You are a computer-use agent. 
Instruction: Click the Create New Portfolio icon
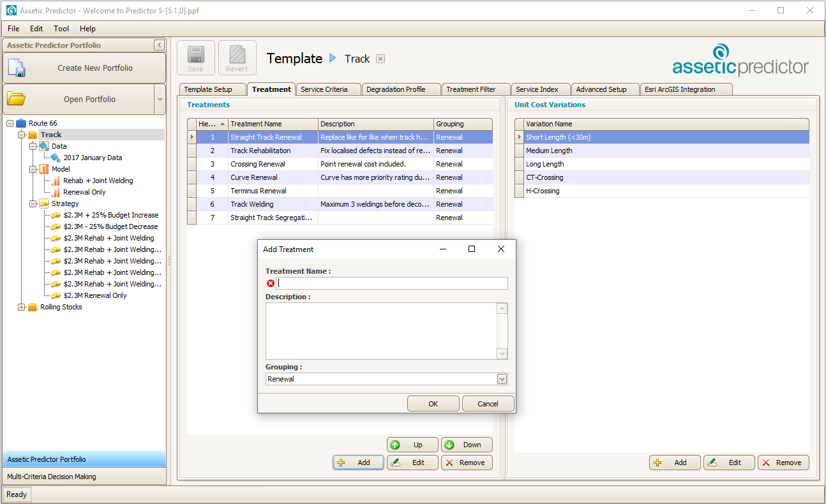pos(16,68)
